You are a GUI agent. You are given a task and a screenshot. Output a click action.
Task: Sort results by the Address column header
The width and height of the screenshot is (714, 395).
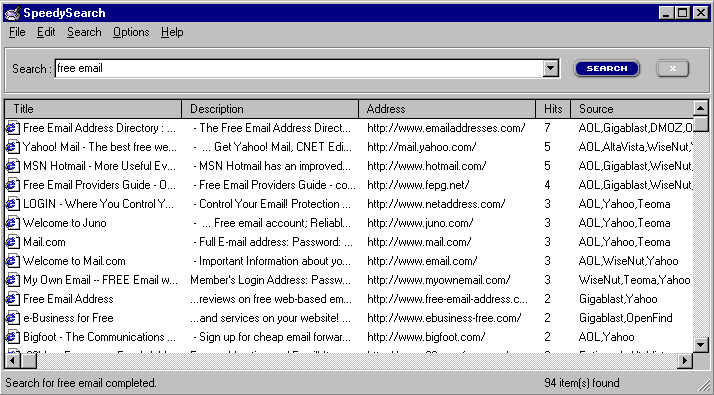click(447, 109)
